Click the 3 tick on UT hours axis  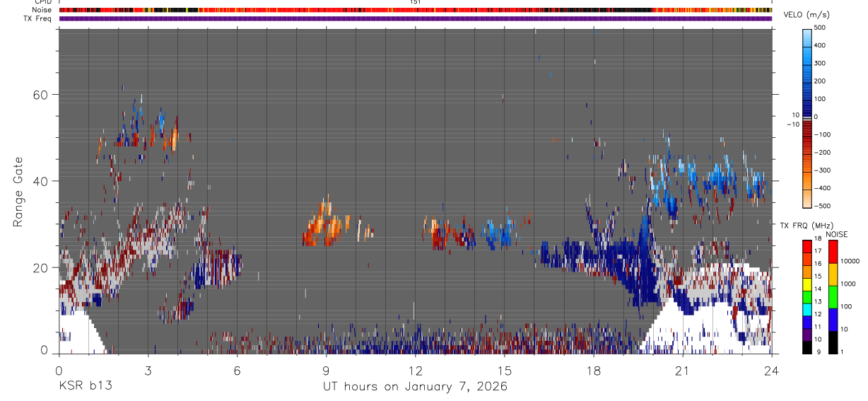point(148,371)
